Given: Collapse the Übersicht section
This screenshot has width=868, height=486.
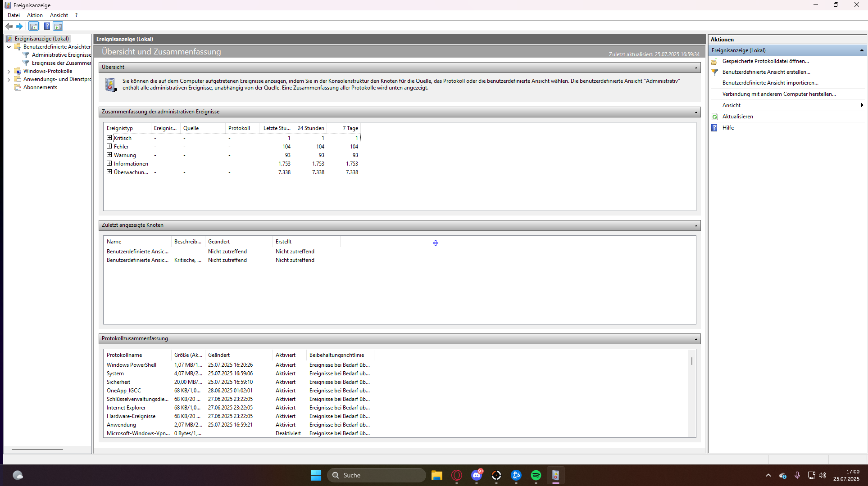Looking at the screenshot, I should [696, 67].
